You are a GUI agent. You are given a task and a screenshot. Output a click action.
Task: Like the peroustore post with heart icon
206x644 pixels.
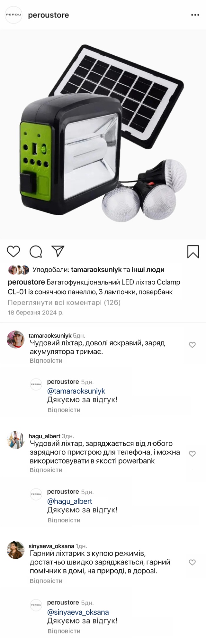point(13,251)
